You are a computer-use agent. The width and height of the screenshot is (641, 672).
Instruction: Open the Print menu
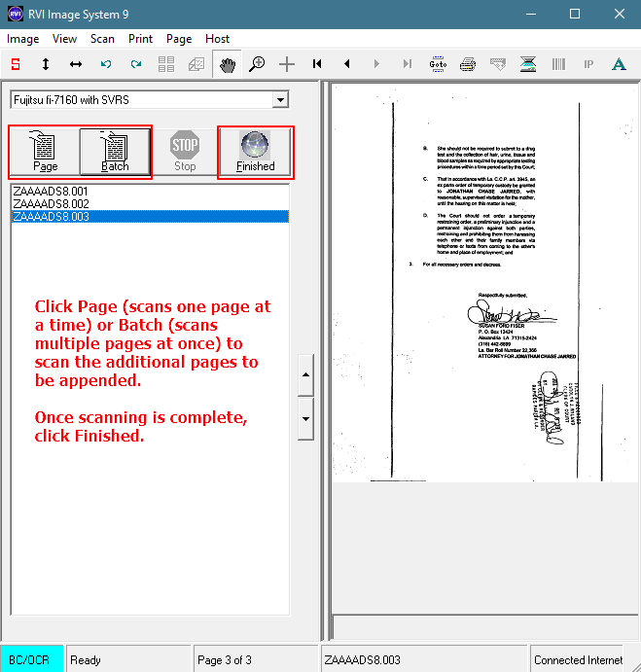(140, 39)
